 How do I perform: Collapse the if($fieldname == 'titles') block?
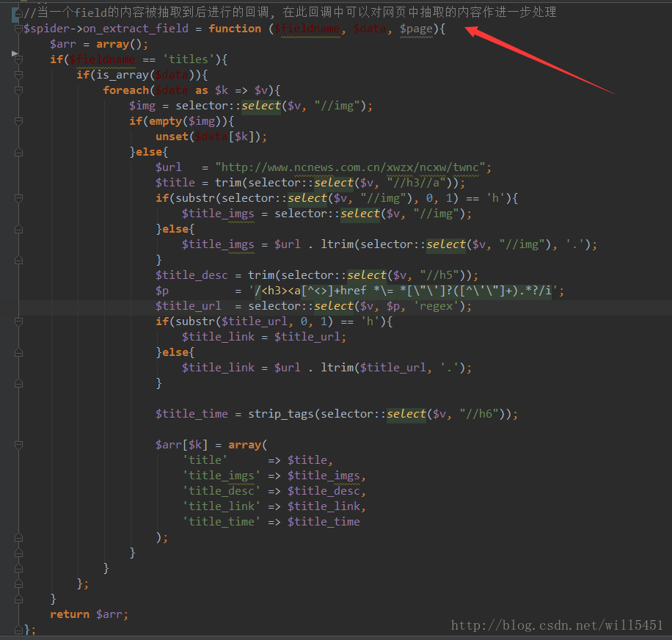[x=18, y=59]
